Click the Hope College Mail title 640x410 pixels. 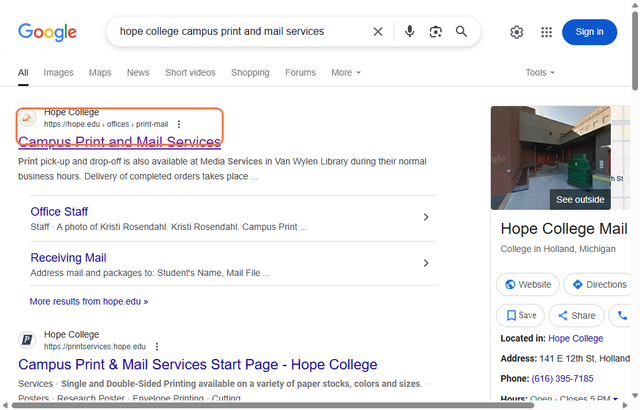(x=564, y=229)
